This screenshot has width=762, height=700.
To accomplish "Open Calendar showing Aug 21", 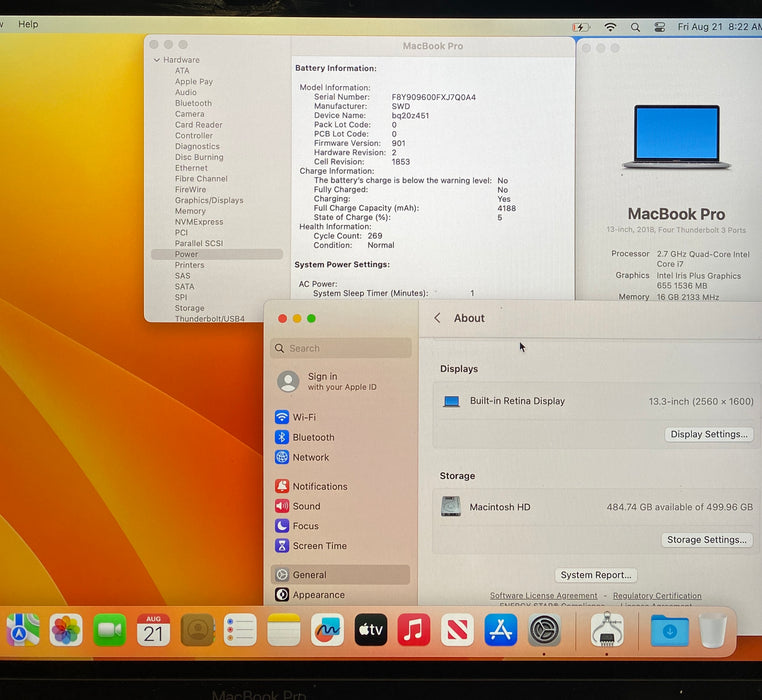I will click(153, 630).
